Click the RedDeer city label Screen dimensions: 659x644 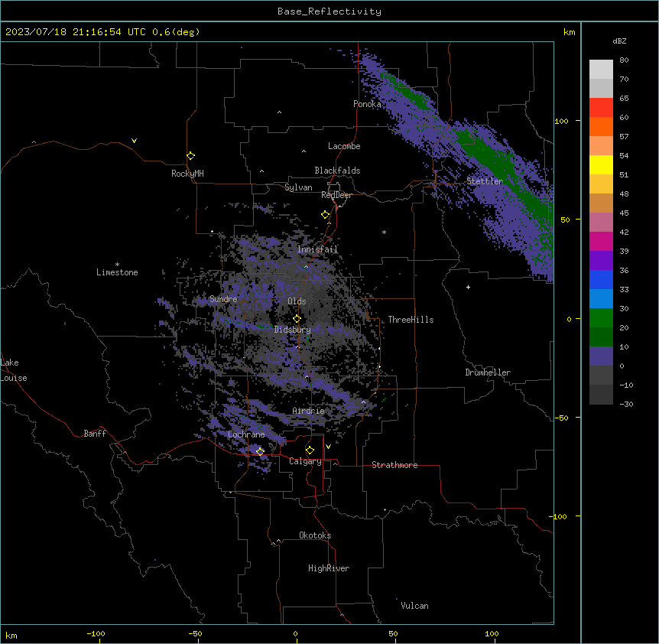tap(336, 195)
